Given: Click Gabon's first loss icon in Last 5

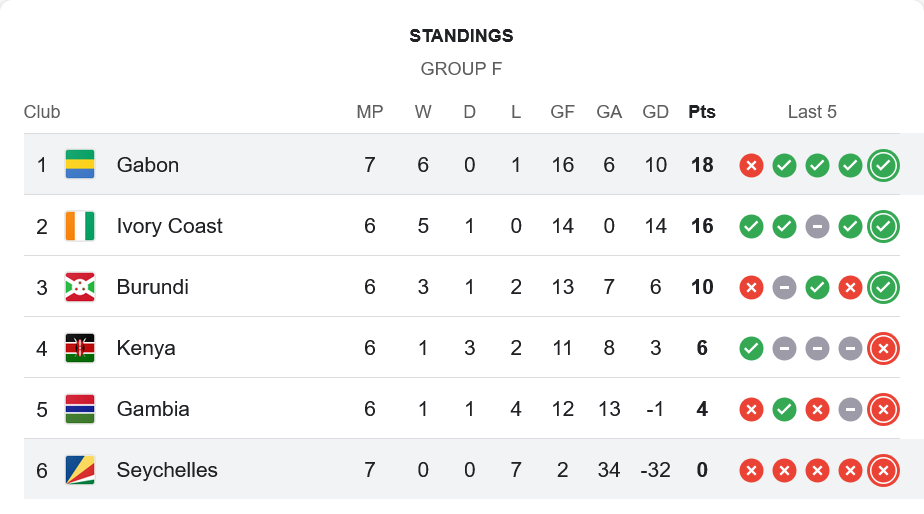Looking at the screenshot, I should click(751, 165).
